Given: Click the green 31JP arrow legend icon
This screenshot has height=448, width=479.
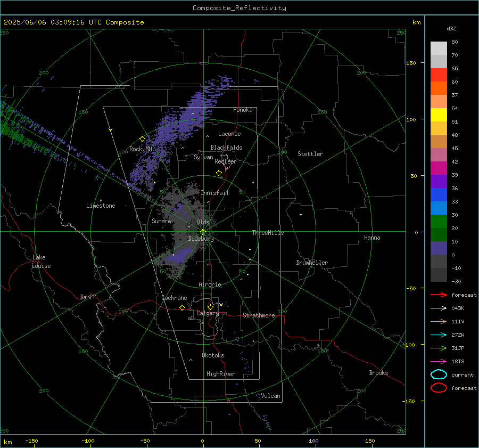Looking at the screenshot, I should pos(439,348).
